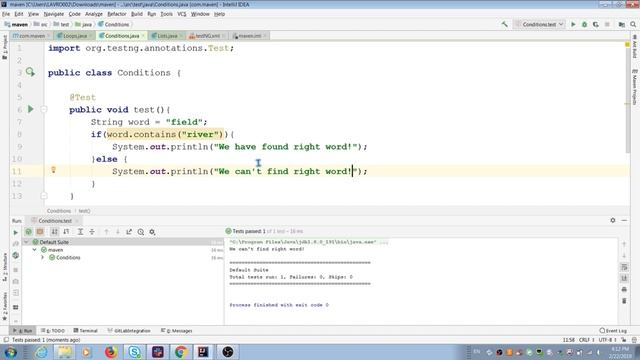Click the 'src' breadcrumb in navigation bar
This screenshot has height=360, width=640.
[41, 24]
